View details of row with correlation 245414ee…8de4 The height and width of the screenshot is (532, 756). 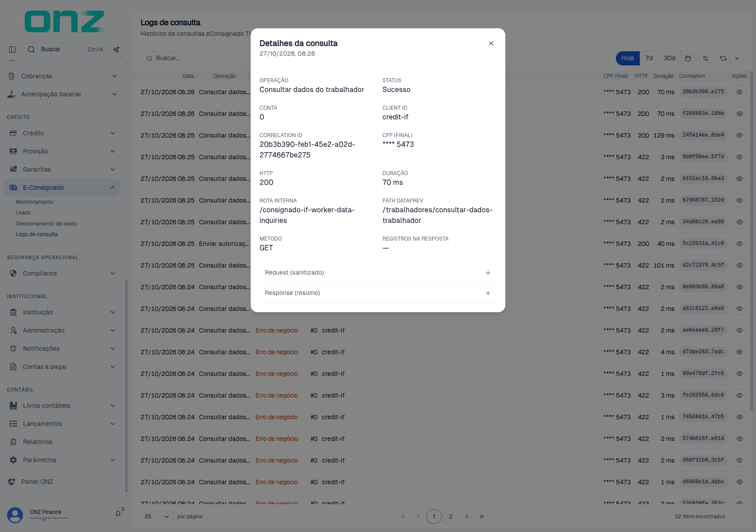tap(739, 135)
